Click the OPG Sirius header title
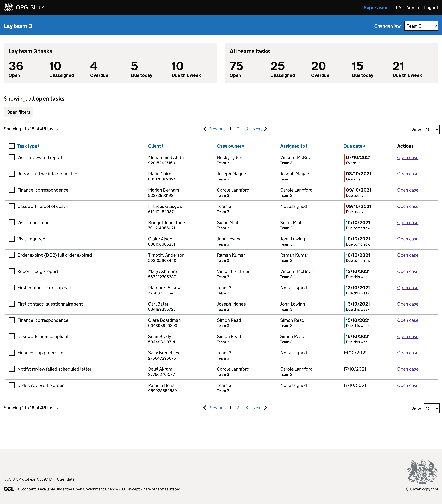Image resolution: width=442 pixels, height=504 pixels. (30, 7)
